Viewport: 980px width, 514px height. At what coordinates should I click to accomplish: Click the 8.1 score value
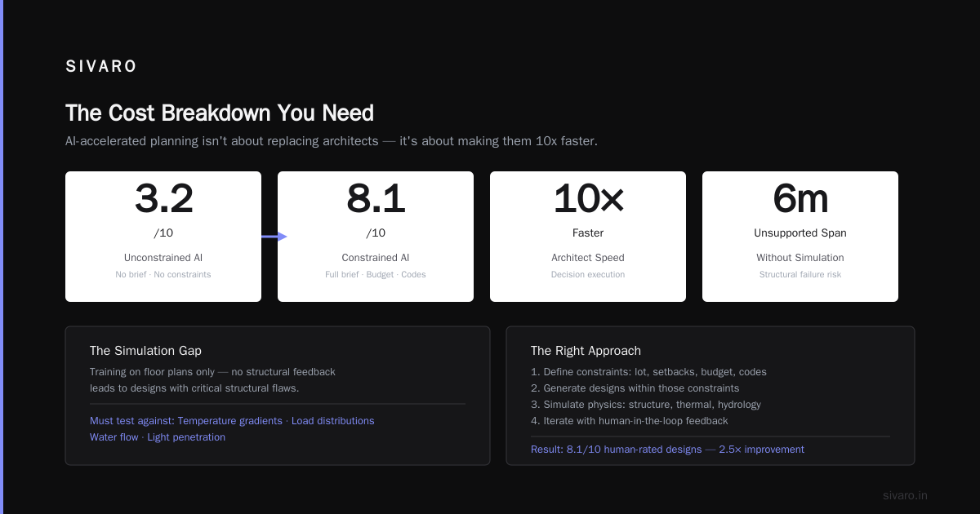[x=376, y=198]
